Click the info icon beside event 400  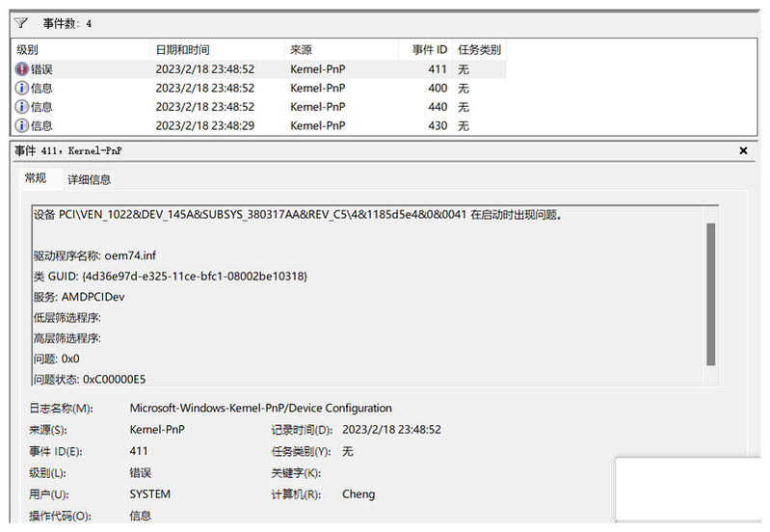click(22, 88)
